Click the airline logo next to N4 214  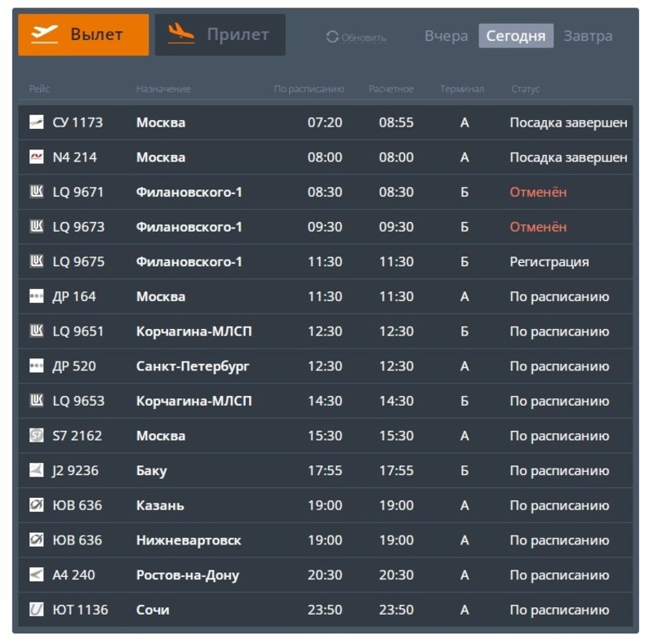tap(36, 158)
